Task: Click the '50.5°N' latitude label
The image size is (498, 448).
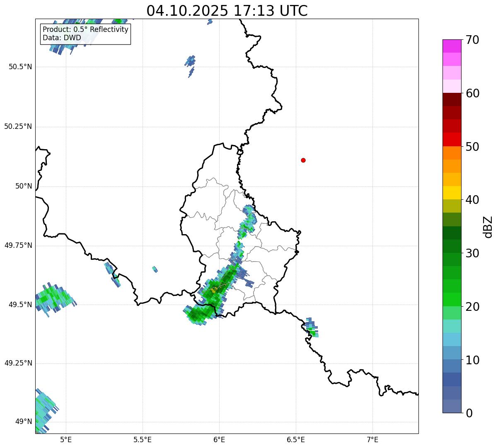Action: (x=20, y=67)
